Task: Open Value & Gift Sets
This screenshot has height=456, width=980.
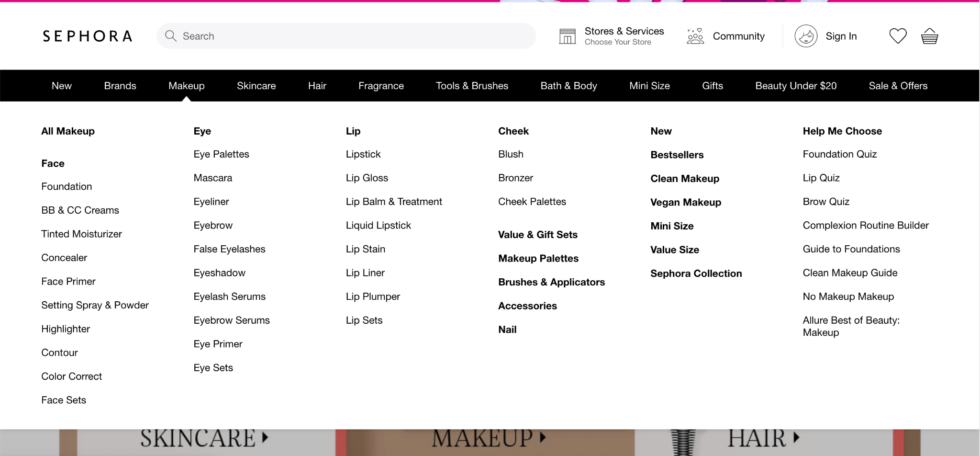Action: (x=538, y=235)
